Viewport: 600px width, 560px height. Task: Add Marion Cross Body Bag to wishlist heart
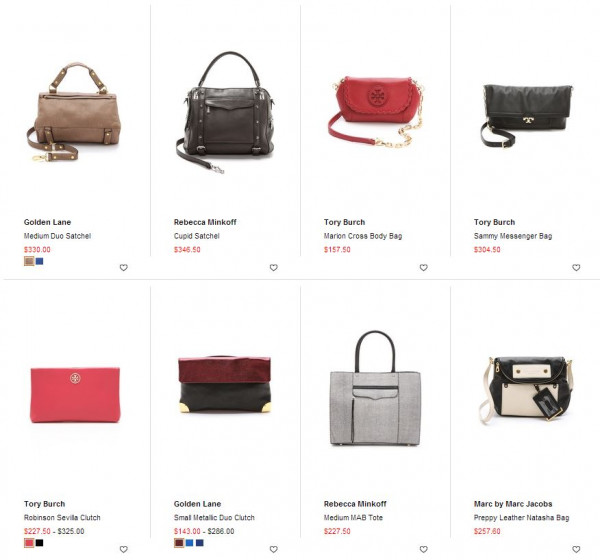coord(424,268)
